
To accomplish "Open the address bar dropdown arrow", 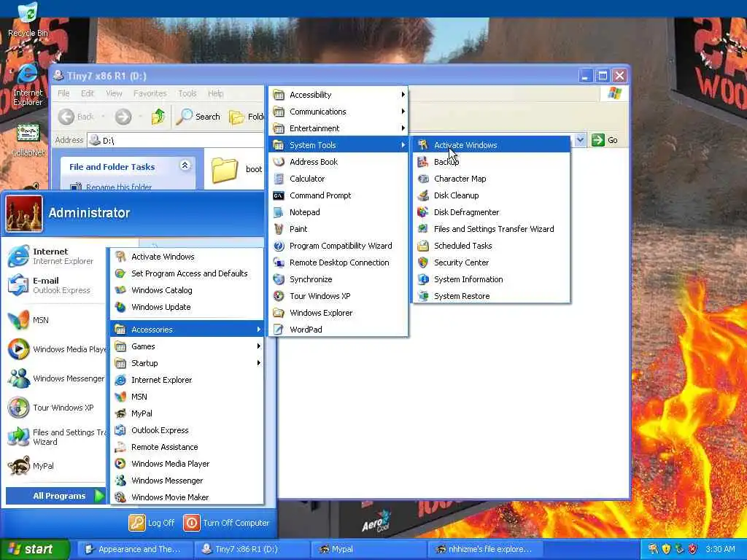I will pyautogui.click(x=580, y=140).
